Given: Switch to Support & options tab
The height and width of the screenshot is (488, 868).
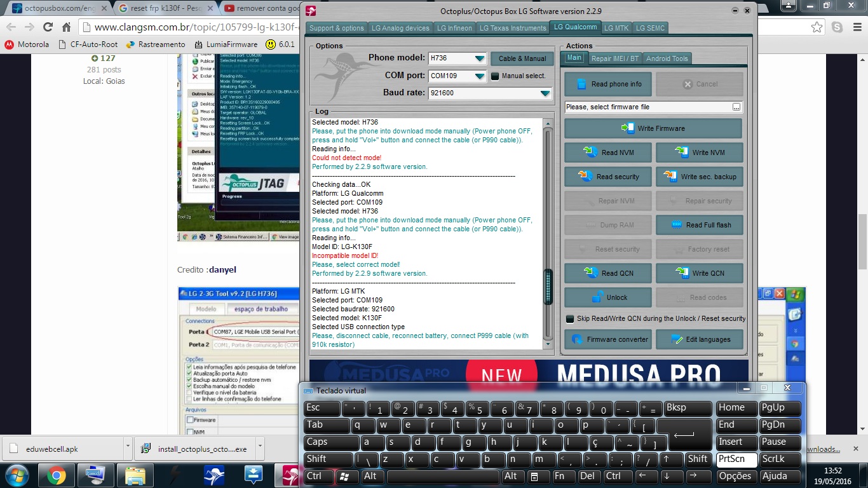Looking at the screenshot, I should click(x=337, y=28).
